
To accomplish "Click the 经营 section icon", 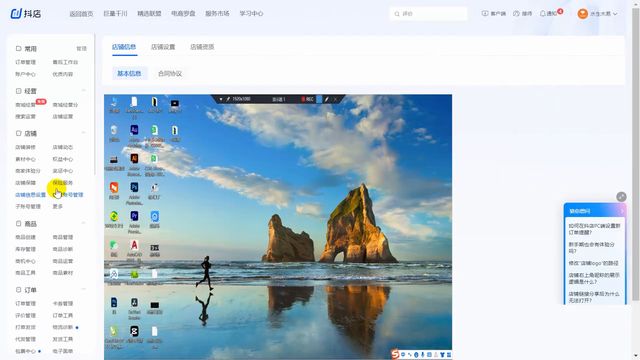I will (18, 91).
